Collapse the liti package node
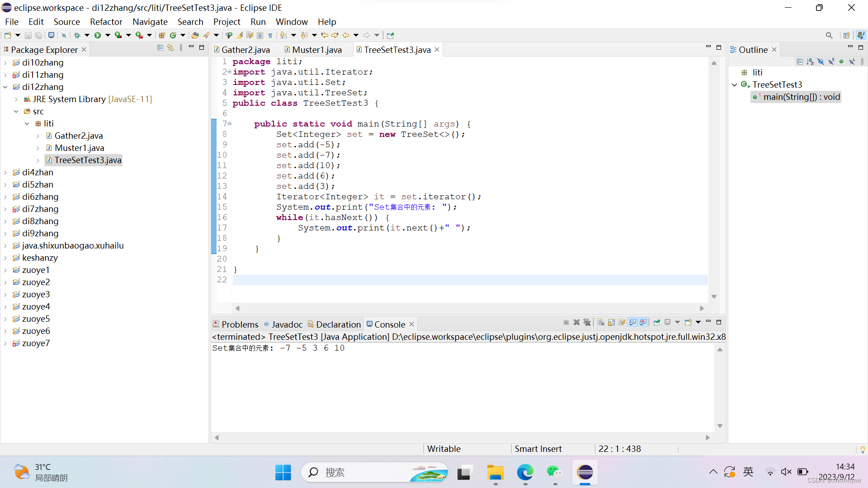868x488 pixels. 27,124
